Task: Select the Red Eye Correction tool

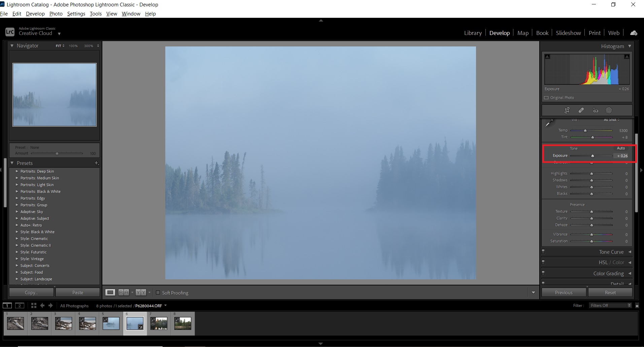Action: tap(596, 110)
